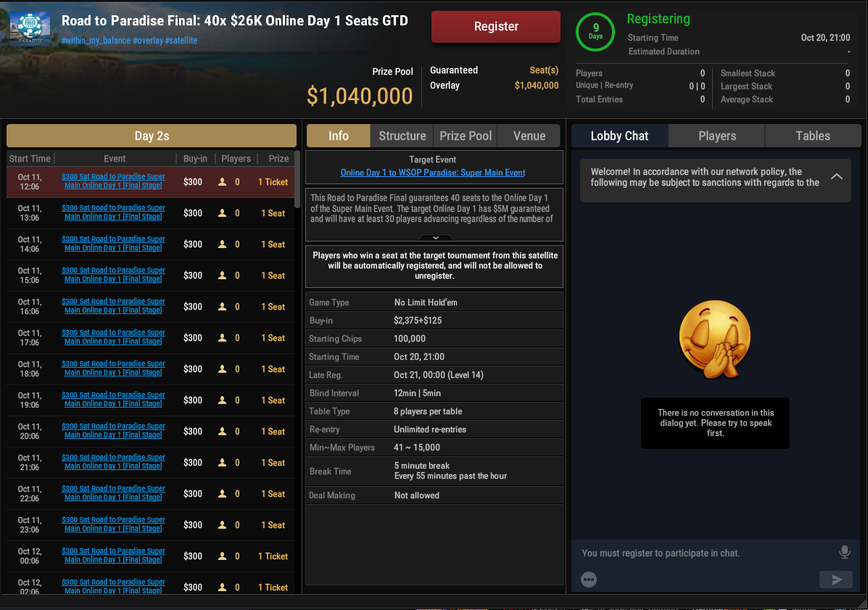Click the Oct 11, 15:06 start time
Viewport: 868px width, 610px height.
pos(29,275)
